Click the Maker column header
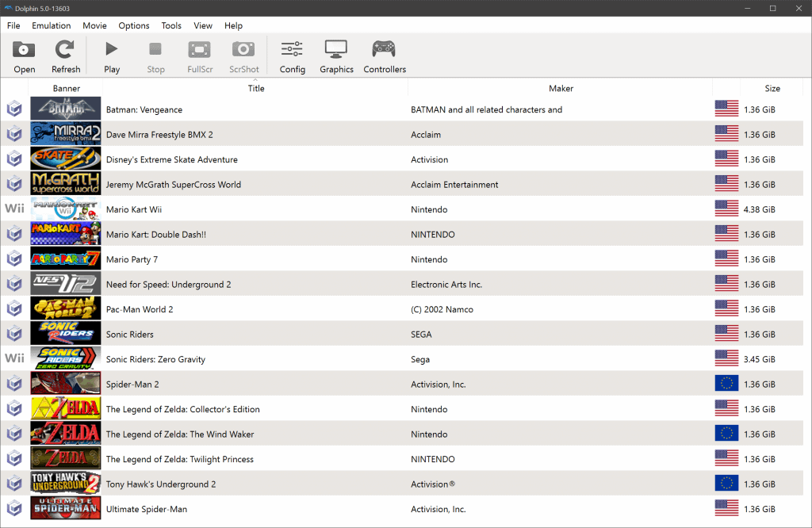 click(561, 88)
